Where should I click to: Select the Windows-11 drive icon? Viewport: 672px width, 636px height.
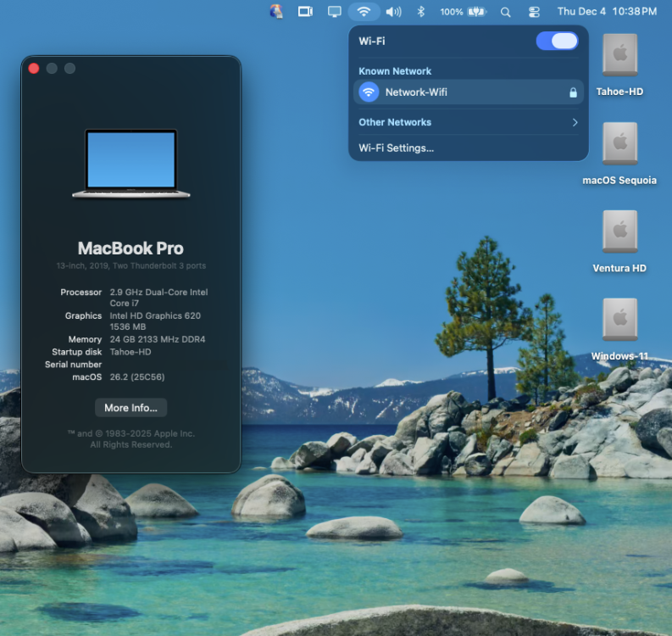(619, 320)
